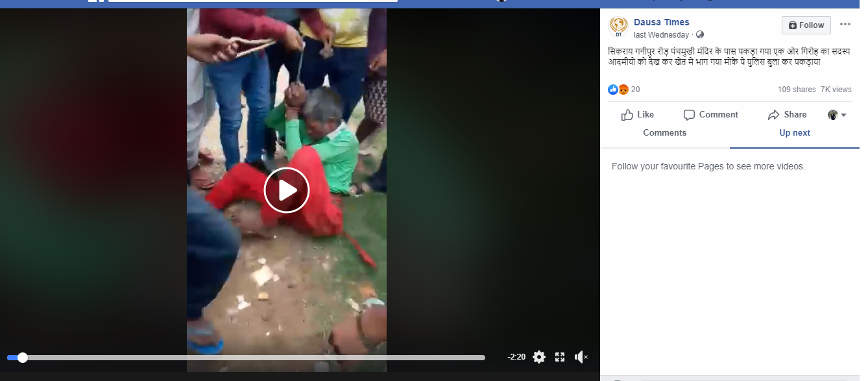Viewport: 868px width, 381px height.
Task: Toggle the remaining time display -2:20
Action: pos(516,357)
